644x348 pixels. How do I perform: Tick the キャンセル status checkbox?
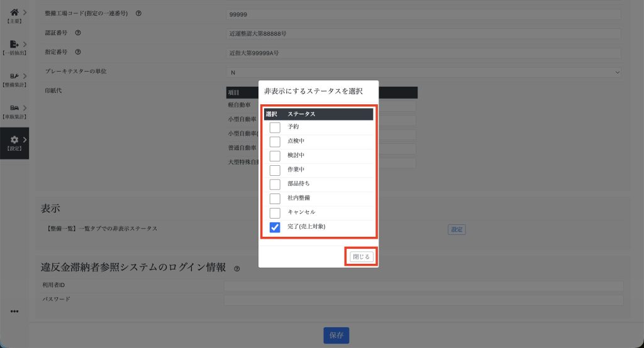click(275, 213)
